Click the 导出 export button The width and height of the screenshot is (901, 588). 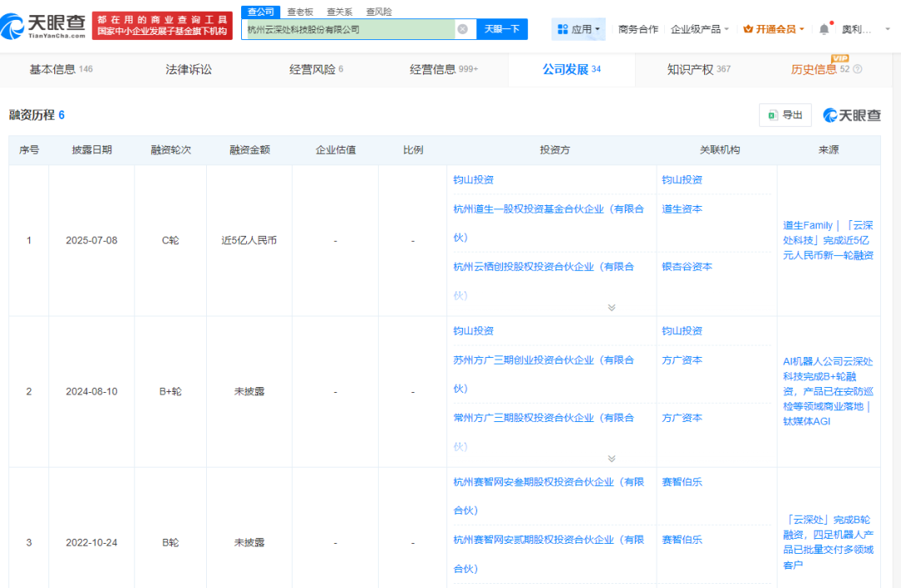pyautogui.click(x=785, y=115)
